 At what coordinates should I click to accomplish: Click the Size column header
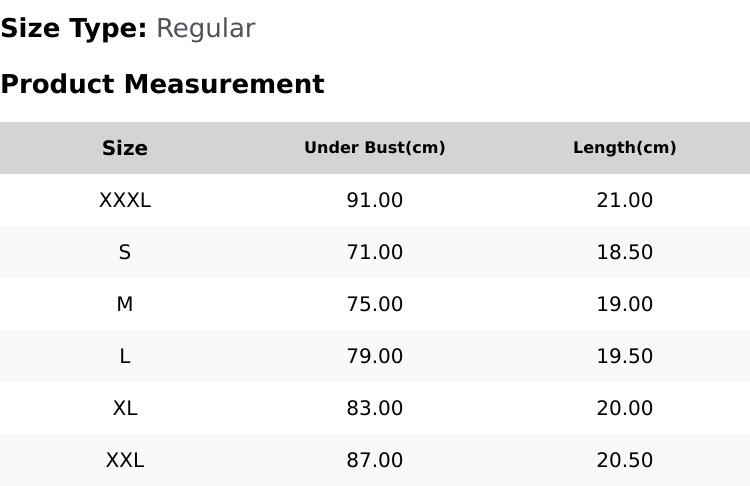[125, 148]
